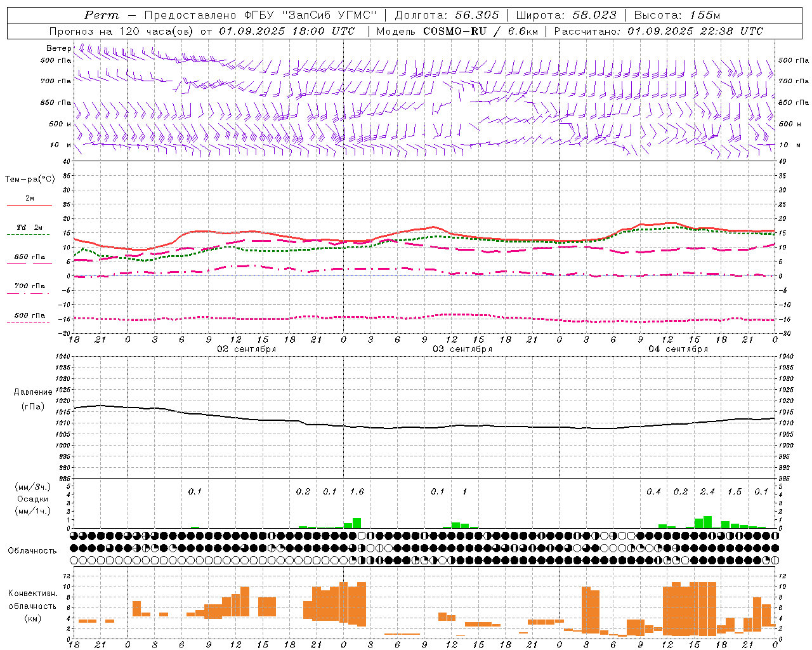Click the "(мм/3ч.)" precipitation unit label

click(33, 487)
